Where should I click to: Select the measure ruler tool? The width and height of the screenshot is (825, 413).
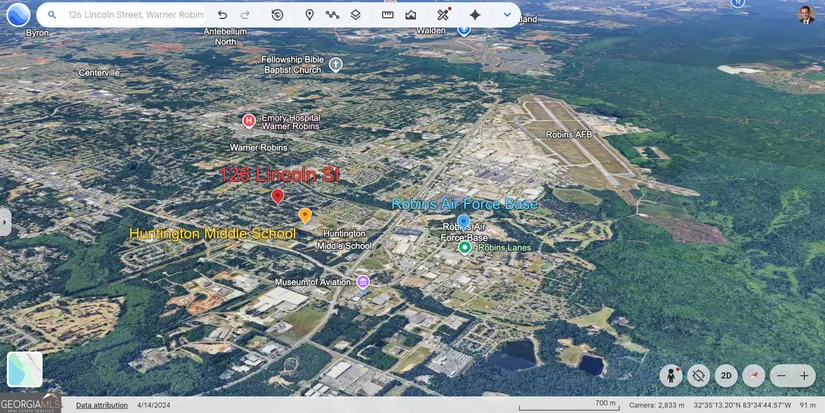click(x=388, y=15)
